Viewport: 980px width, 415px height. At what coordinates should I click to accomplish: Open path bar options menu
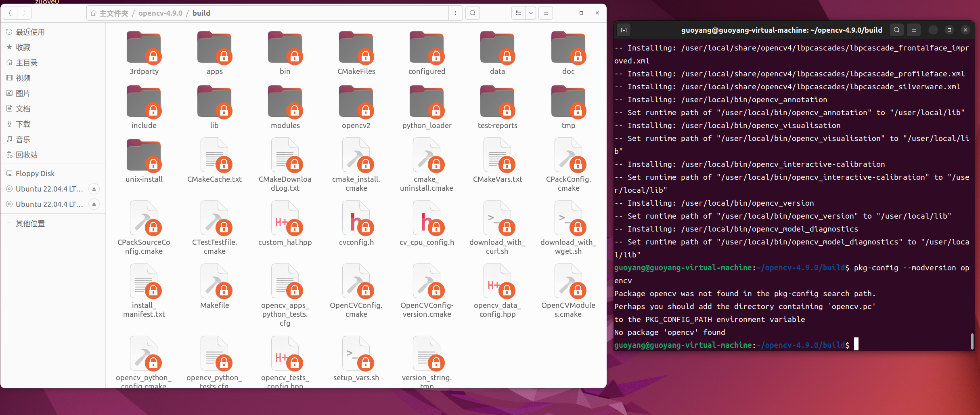[x=456, y=13]
